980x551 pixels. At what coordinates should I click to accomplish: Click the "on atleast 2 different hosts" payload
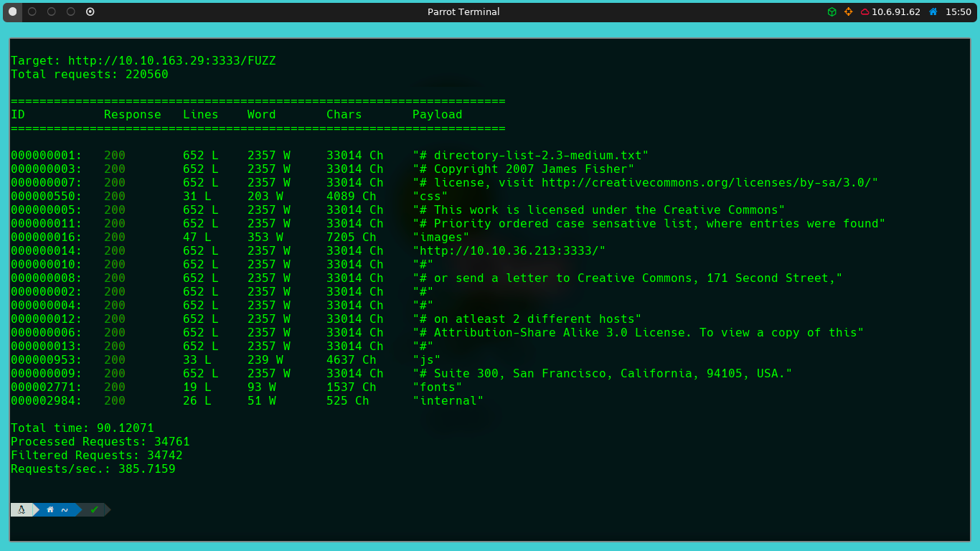(527, 319)
